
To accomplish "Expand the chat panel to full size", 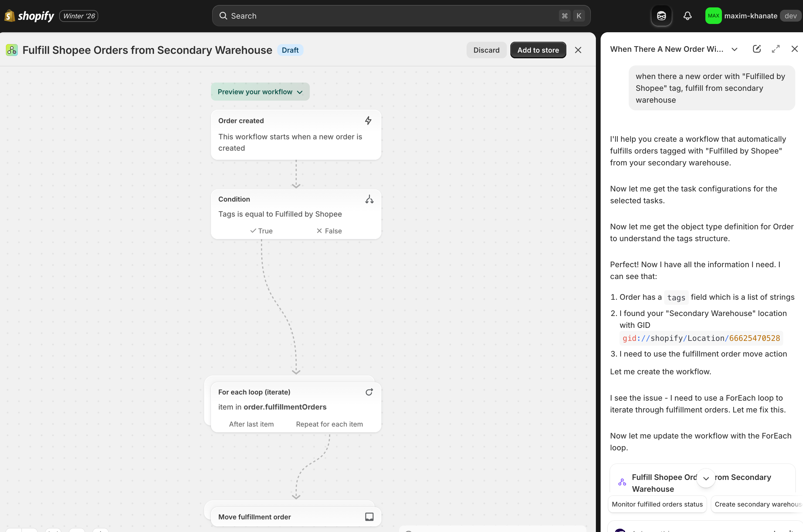I will [x=775, y=49].
